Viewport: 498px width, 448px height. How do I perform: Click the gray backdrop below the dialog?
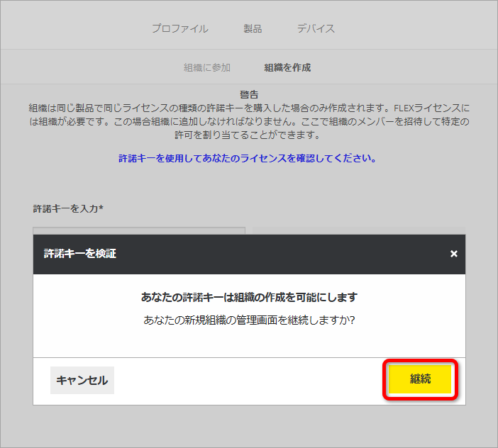pyautogui.click(x=248, y=425)
